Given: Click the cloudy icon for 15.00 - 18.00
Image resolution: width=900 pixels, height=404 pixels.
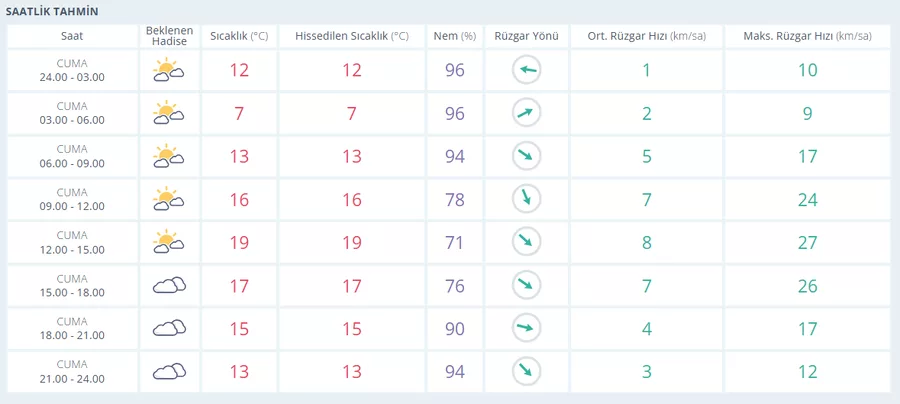Looking at the screenshot, I should (168, 285).
